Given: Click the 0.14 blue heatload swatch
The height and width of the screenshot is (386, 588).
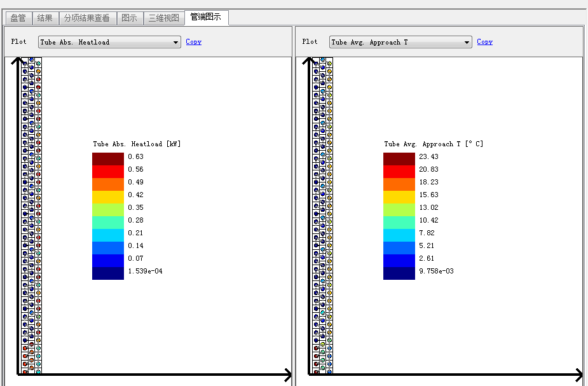Looking at the screenshot, I should [x=108, y=249].
